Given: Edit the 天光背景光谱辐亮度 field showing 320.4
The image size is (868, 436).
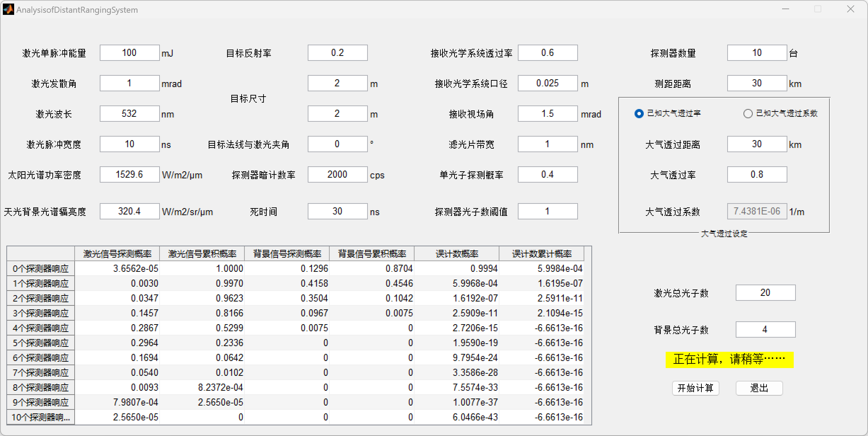Looking at the screenshot, I should click(x=129, y=211).
